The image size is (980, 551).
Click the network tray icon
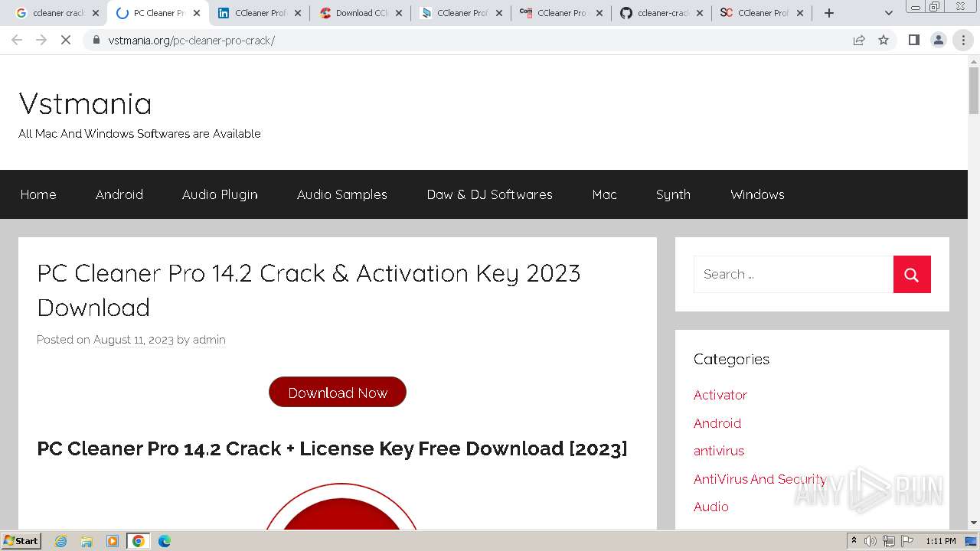click(889, 541)
